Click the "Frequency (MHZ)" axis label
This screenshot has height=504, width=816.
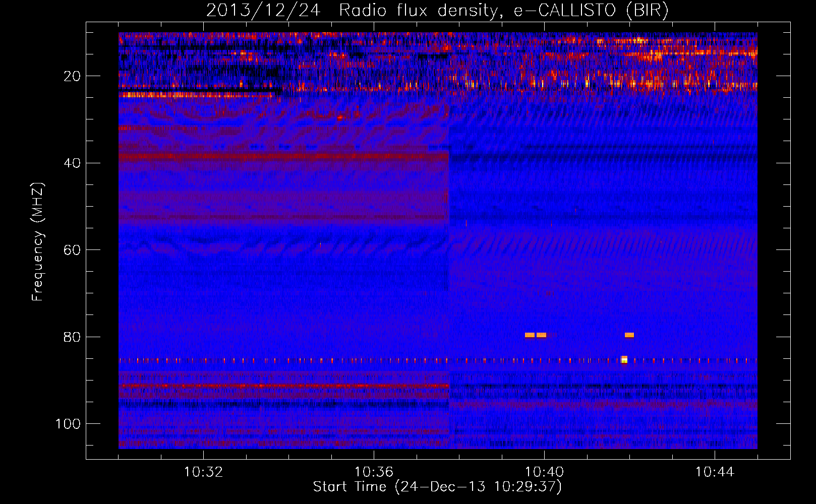coord(38,241)
